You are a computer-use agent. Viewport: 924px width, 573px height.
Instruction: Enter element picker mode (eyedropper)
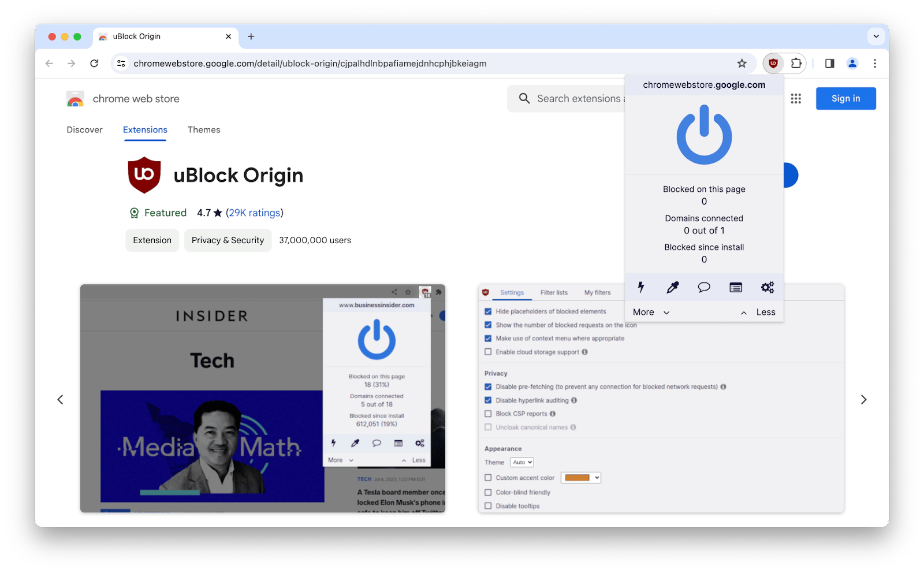click(x=673, y=287)
